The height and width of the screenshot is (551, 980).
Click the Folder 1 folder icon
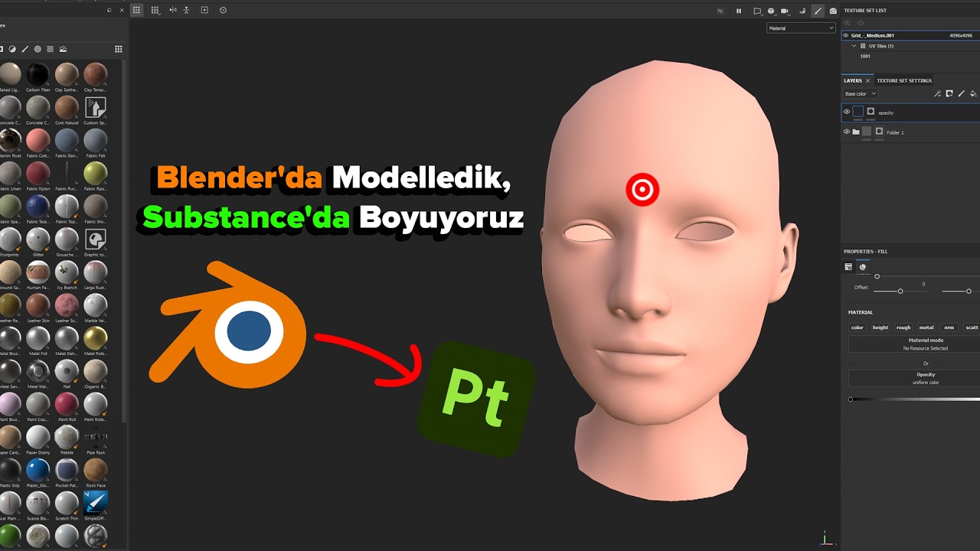(856, 132)
